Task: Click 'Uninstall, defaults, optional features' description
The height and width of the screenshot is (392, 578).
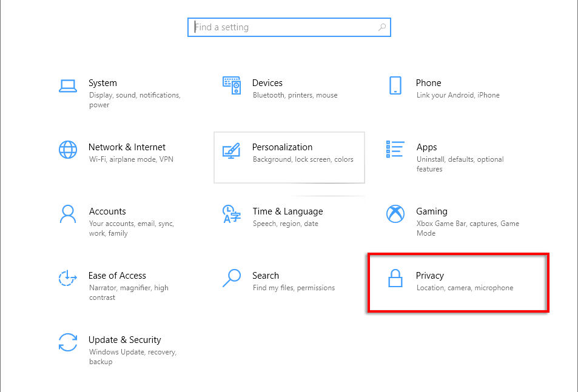Action: 460,164
